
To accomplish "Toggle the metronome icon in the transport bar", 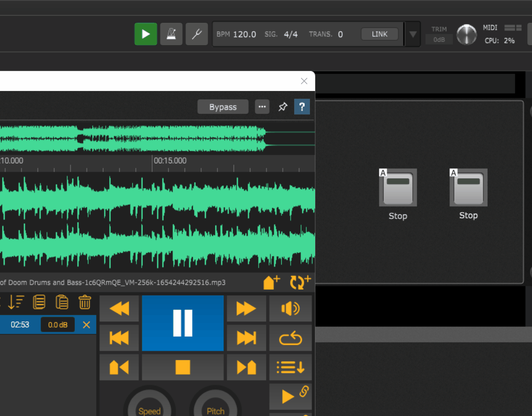I will click(x=171, y=34).
